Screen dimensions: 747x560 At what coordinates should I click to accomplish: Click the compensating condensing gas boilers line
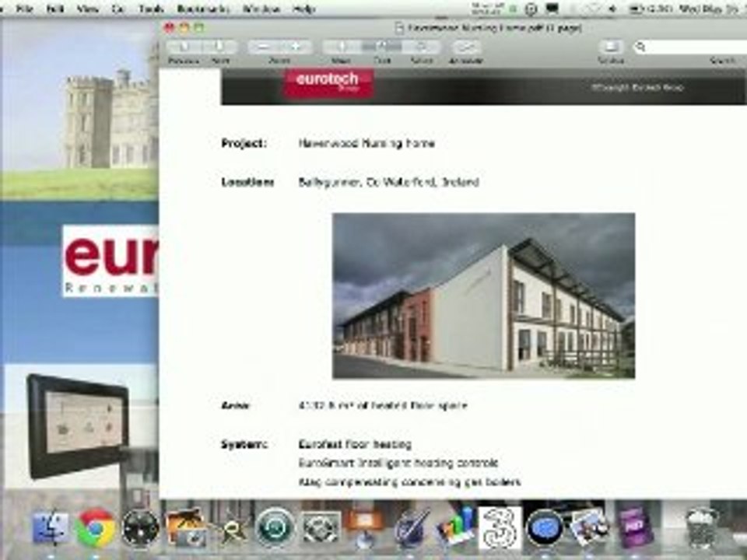409,482
